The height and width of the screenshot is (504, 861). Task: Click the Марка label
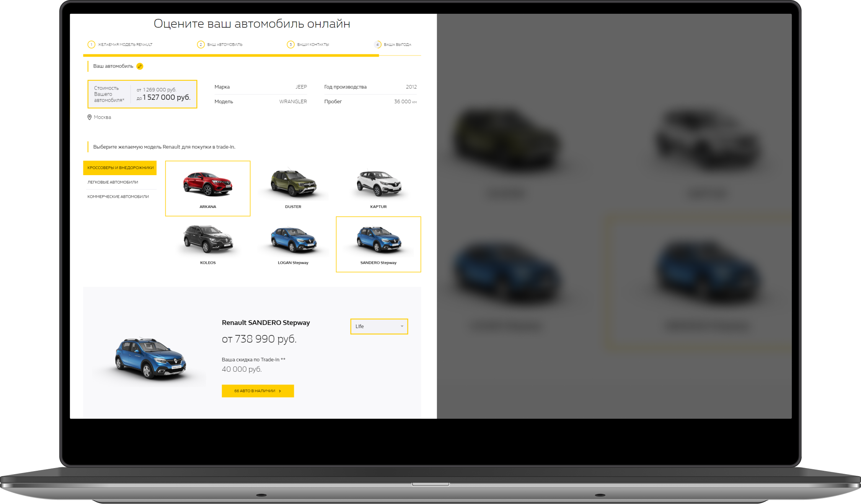[x=222, y=87]
